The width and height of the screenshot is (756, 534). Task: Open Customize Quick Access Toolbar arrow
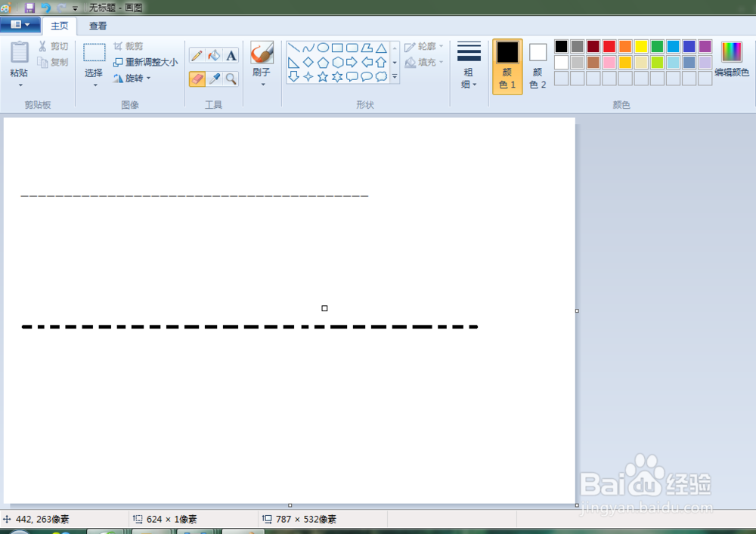click(75, 8)
